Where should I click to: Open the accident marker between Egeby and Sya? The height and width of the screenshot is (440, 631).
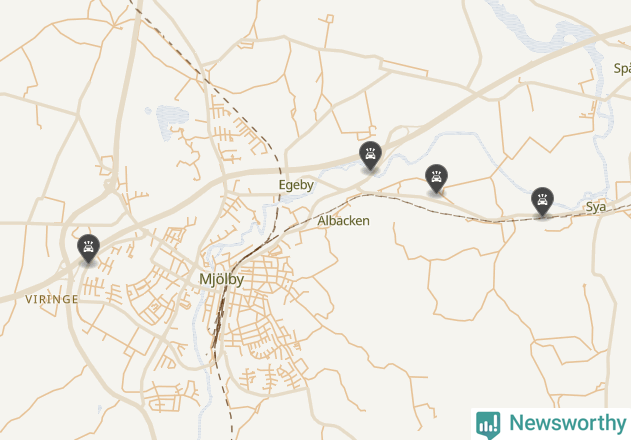coord(436,179)
